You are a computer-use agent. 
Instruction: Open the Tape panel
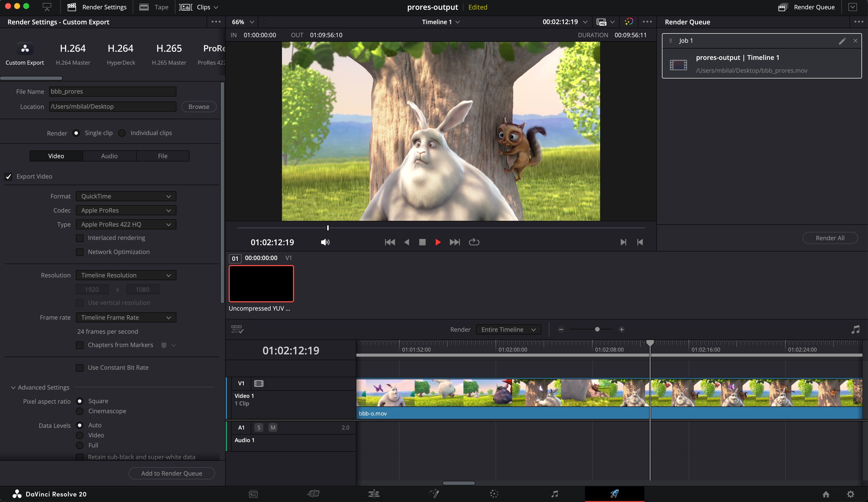coord(154,7)
